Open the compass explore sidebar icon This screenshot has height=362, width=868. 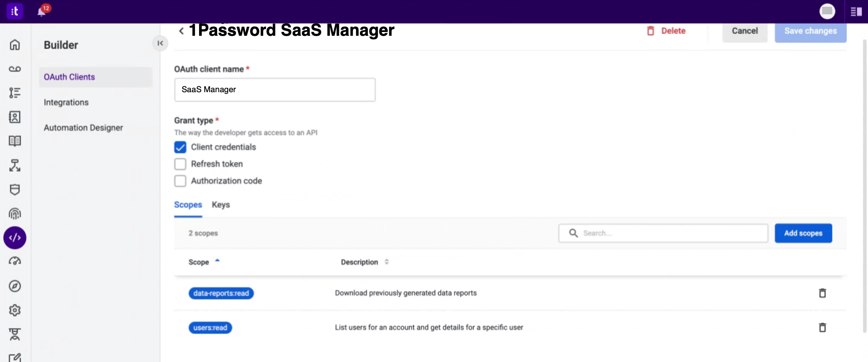point(15,286)
